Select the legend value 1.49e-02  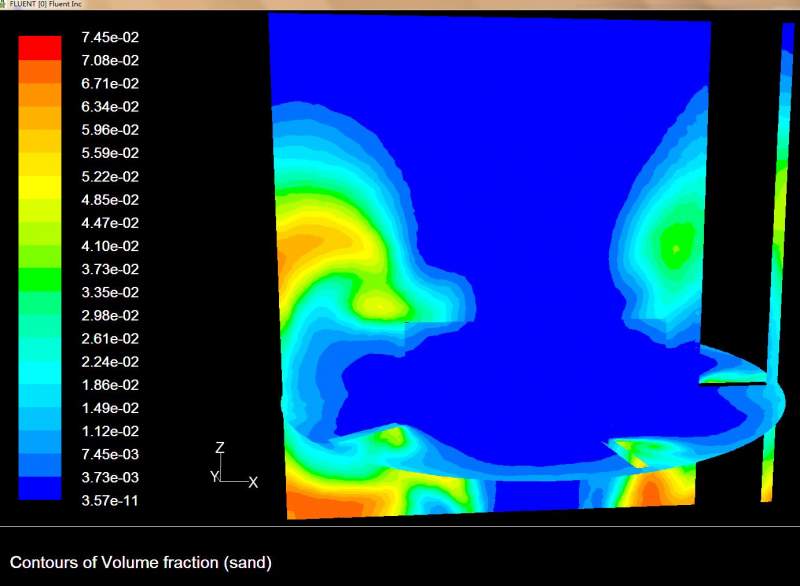(110, 408)
